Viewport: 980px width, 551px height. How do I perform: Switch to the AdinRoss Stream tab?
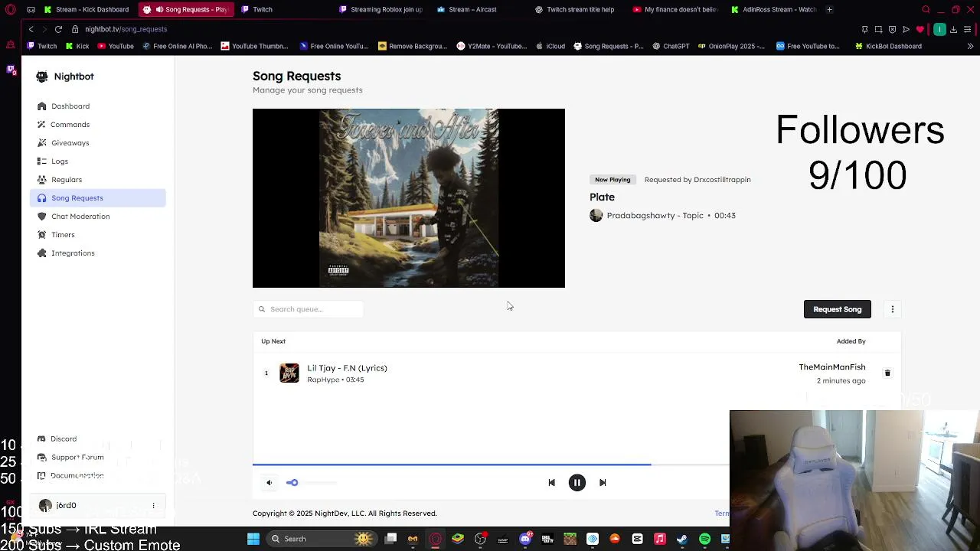click(773, 9)
